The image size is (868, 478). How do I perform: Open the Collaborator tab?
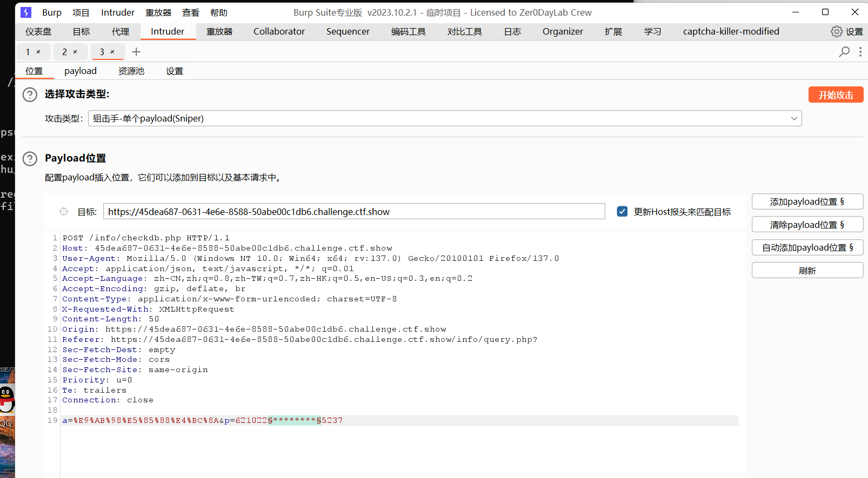pos(279,31)
